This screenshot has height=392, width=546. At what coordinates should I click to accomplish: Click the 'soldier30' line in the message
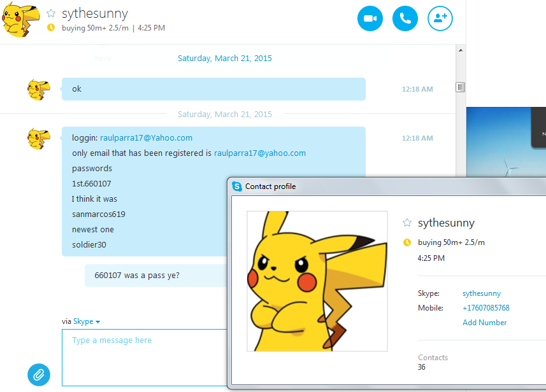click(x=89, y=245)
